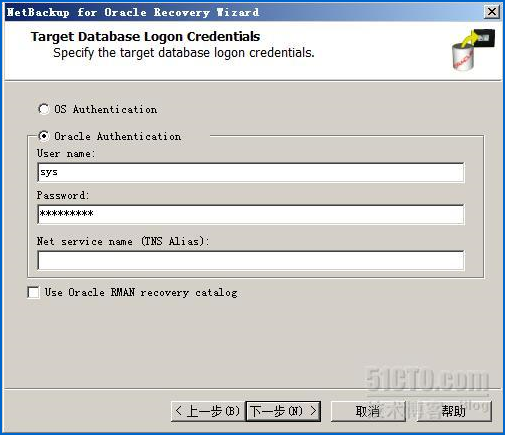
Task: Click the Oracle recovery wizard header icon
Action: tap(473, 50)
